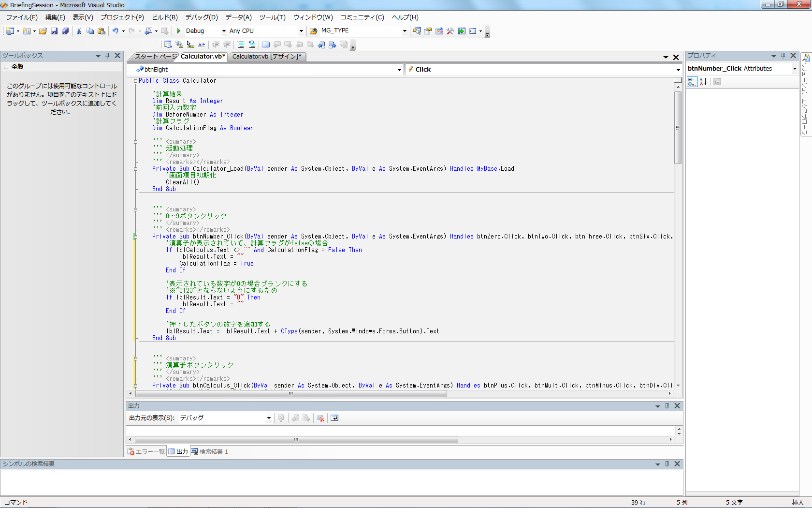
Task: Open the MG_TYPE find combo box
Action: coord(405,31)
